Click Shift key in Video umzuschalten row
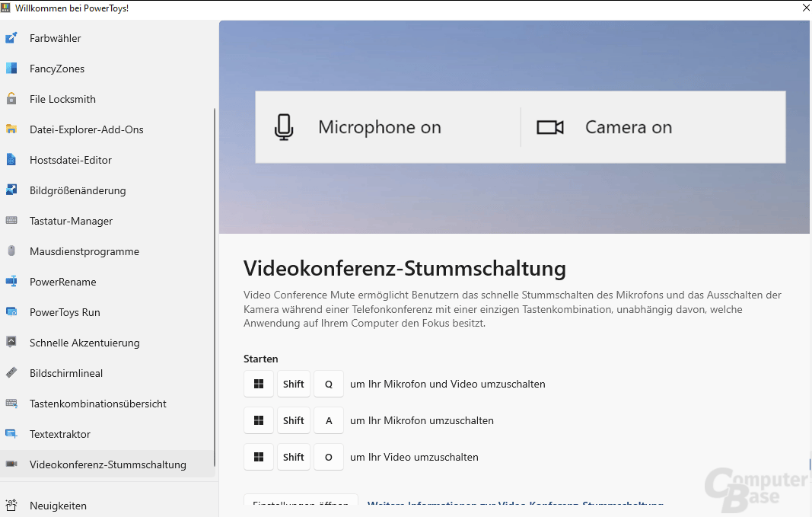This screenshot has height=517, width=812. (x=294, y=457)
